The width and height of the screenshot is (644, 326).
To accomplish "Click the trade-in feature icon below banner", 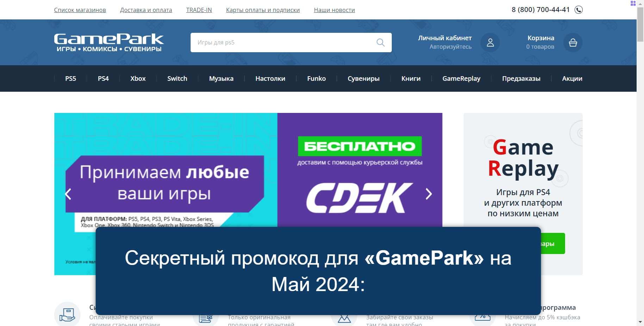I will (x=67, y=314).
